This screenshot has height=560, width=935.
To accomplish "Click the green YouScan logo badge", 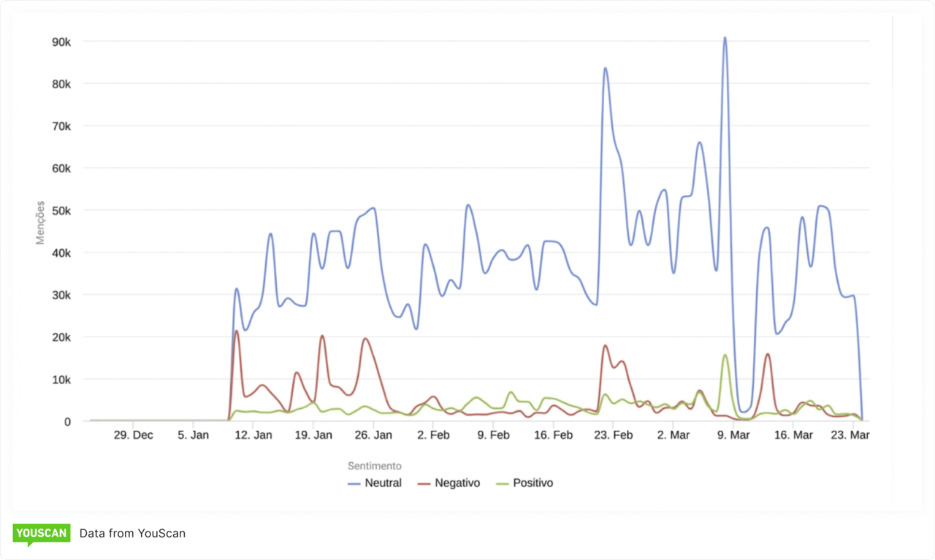I will [41, 534].
